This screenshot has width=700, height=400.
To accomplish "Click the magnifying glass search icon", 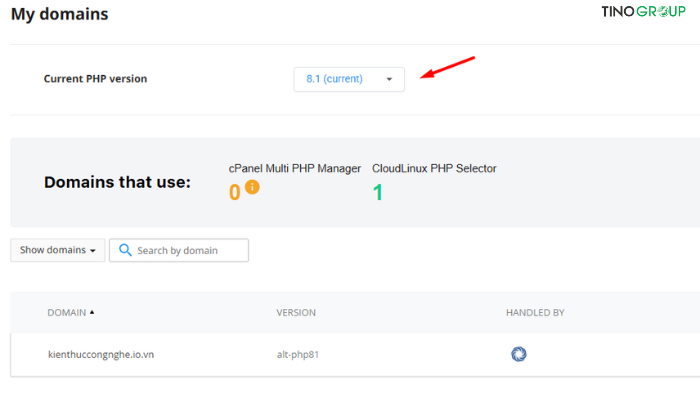I will (x=125, y=250).
